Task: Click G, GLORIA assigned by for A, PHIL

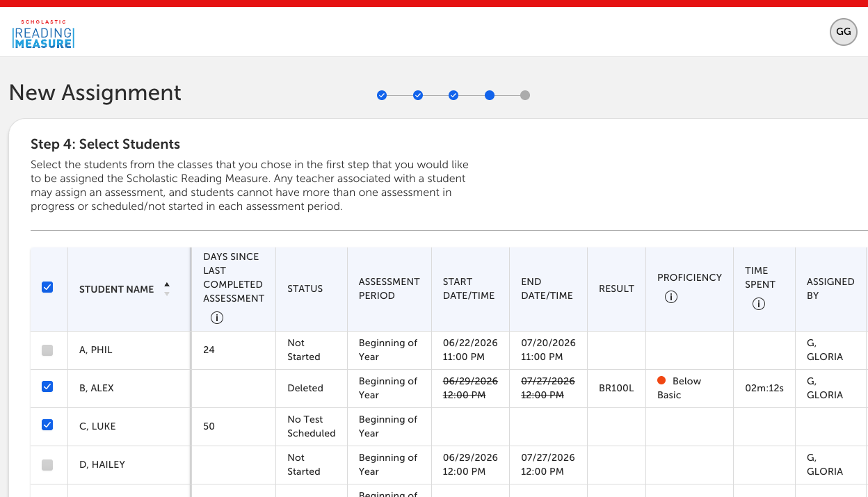Action: (825, 350)
